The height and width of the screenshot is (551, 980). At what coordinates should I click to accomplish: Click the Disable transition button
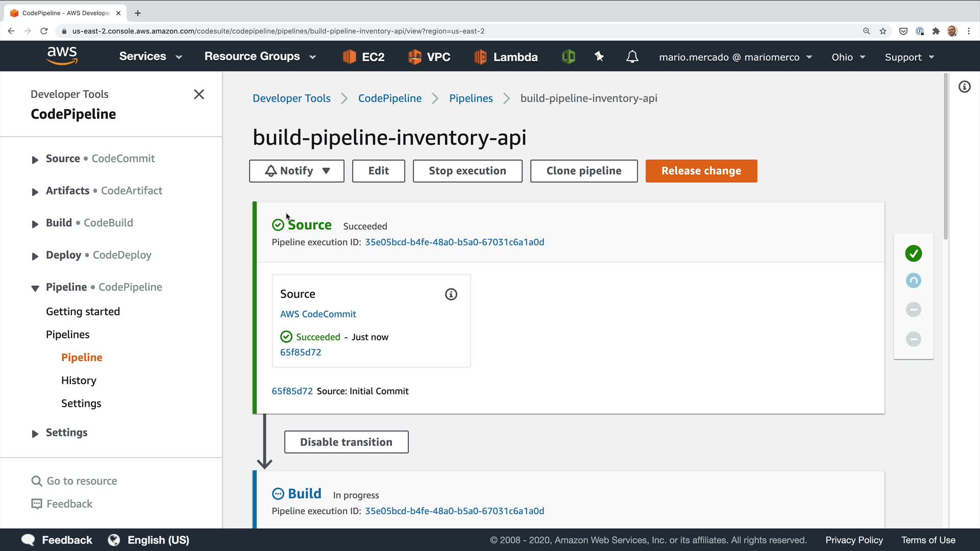(x=346, y=442)
